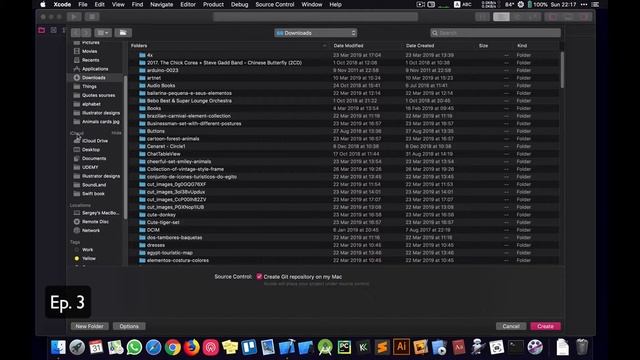Open the Source Control menu
The width and height of the screenshot is (640, 360).
(275, 4)
